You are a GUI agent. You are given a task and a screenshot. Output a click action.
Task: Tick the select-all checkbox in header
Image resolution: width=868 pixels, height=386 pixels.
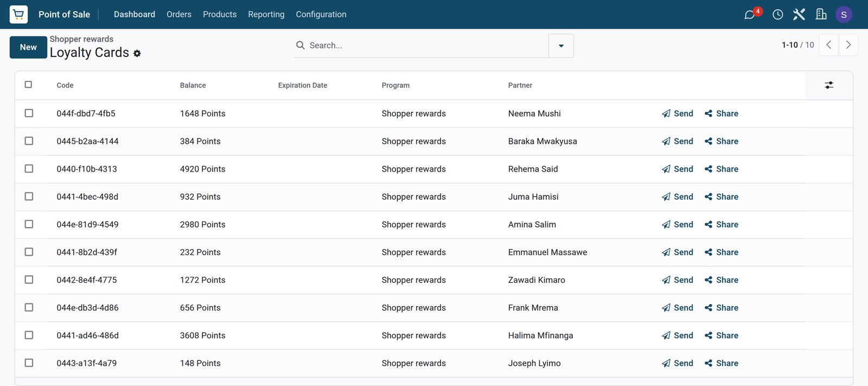(x=29, y=85)
